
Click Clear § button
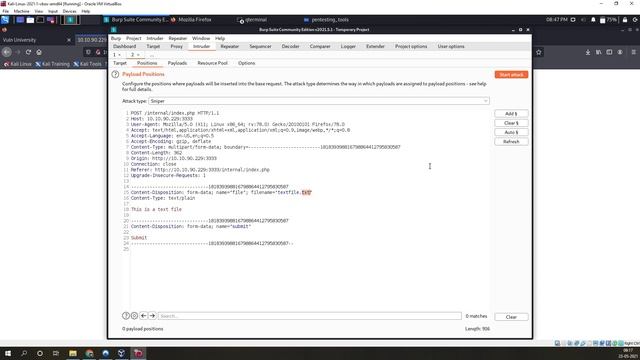pyautogui.click(x=511, y=123)
